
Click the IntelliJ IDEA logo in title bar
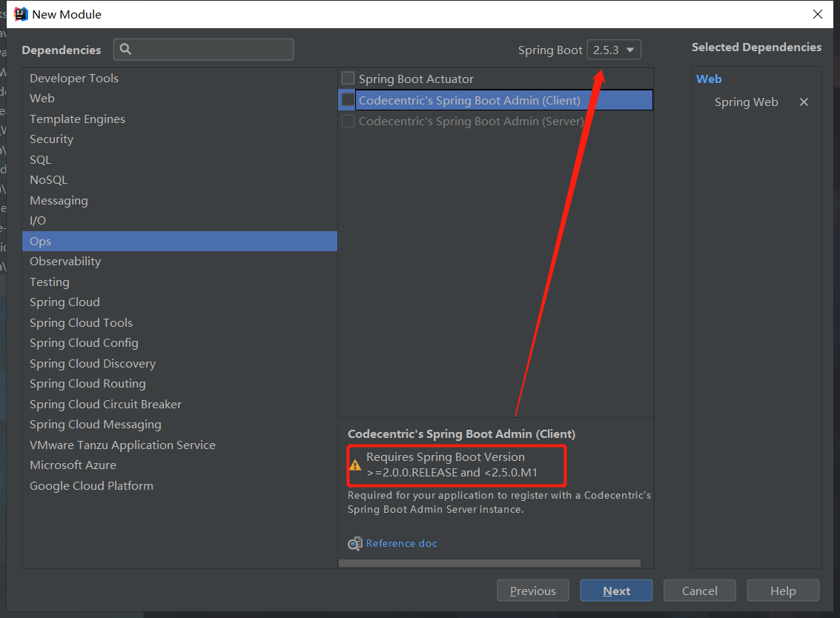point(20,14)
